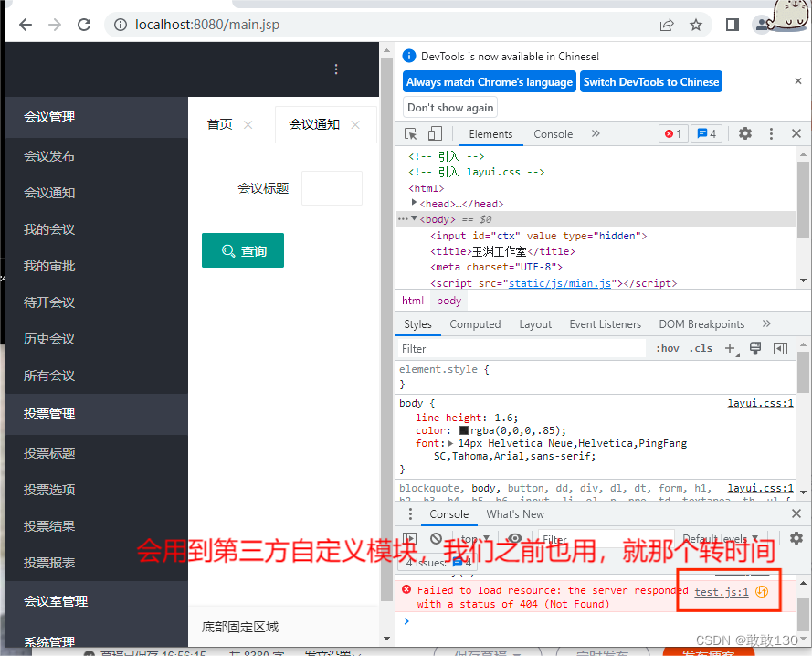Collapse the 会议管理 sidebar group

point(96,117)
